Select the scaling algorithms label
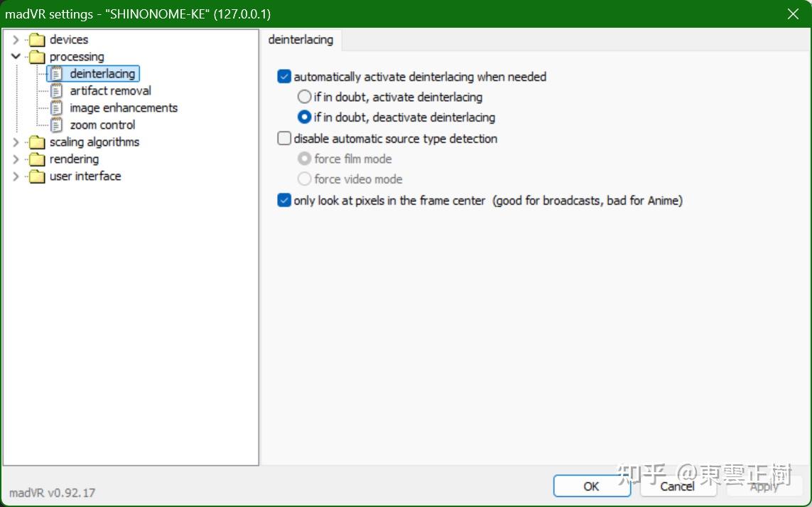 coord(94,142)
